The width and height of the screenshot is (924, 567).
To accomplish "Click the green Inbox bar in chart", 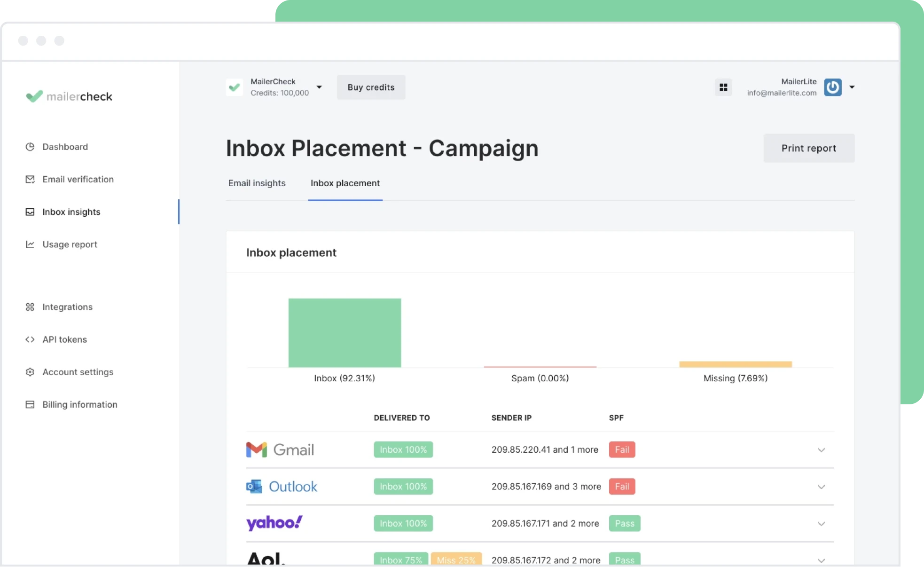I will pos(345,332).
